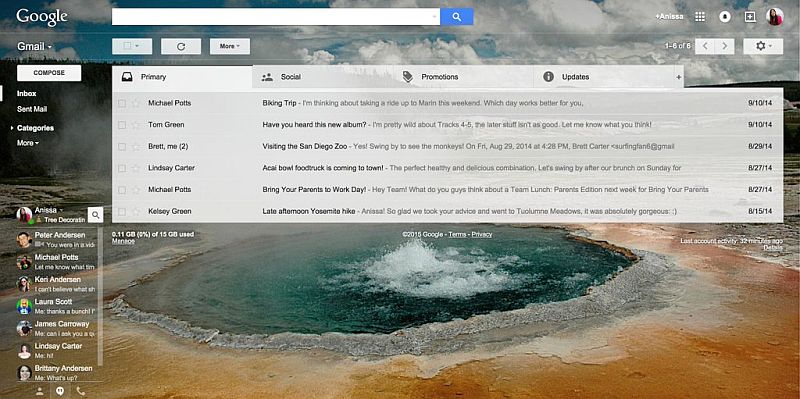The width and height of the screenshot is (800, 399).
Task: Open 'Acai bowl foodtruck is coming to town!' email
Action: [447, 168]
